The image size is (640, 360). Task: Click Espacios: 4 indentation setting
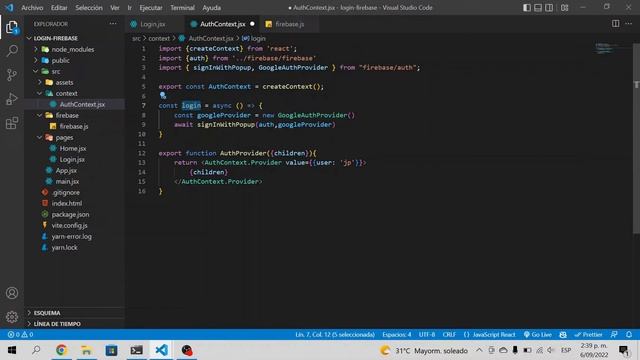click(x=397, y=335)
